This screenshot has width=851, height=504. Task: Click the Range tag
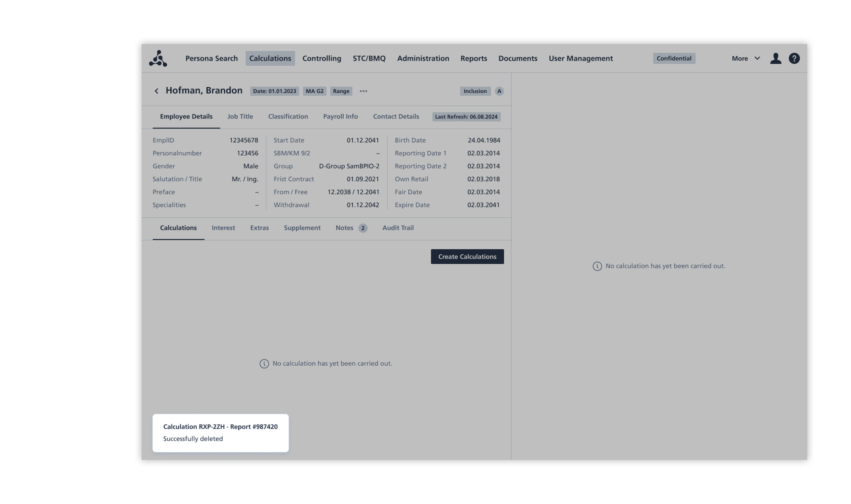tap(341, 91)
